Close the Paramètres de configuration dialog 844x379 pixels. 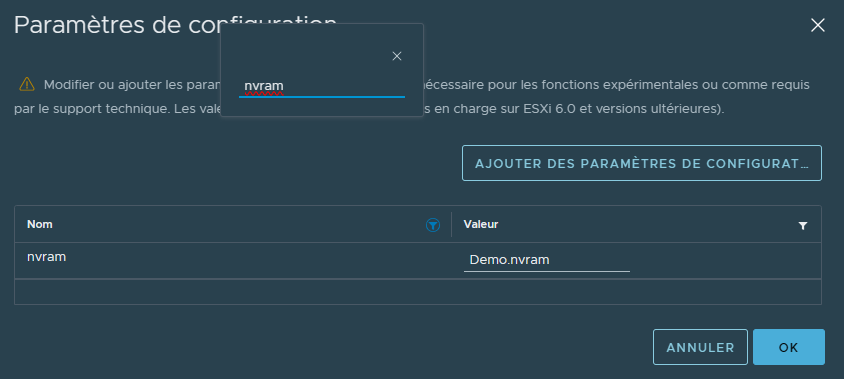818,25
